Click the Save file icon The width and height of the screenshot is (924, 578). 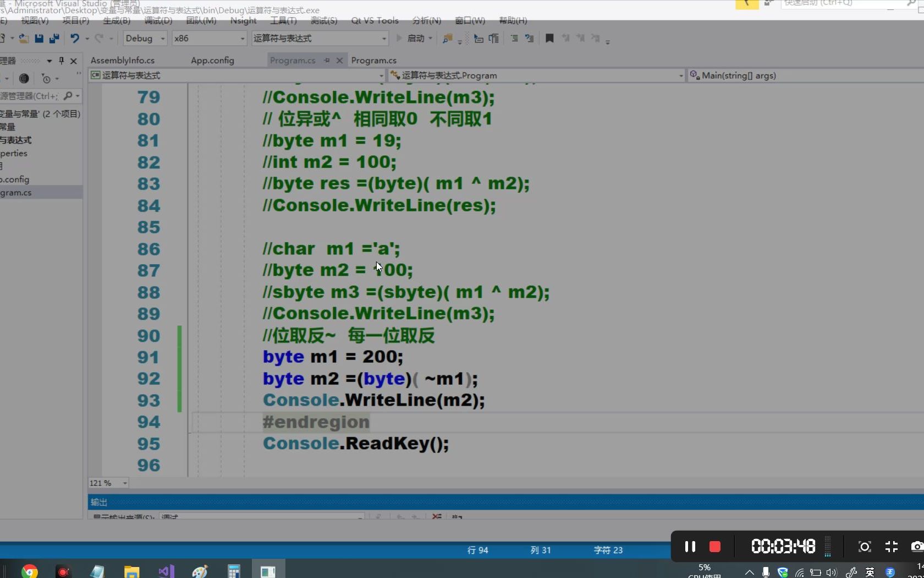[38, 39]
